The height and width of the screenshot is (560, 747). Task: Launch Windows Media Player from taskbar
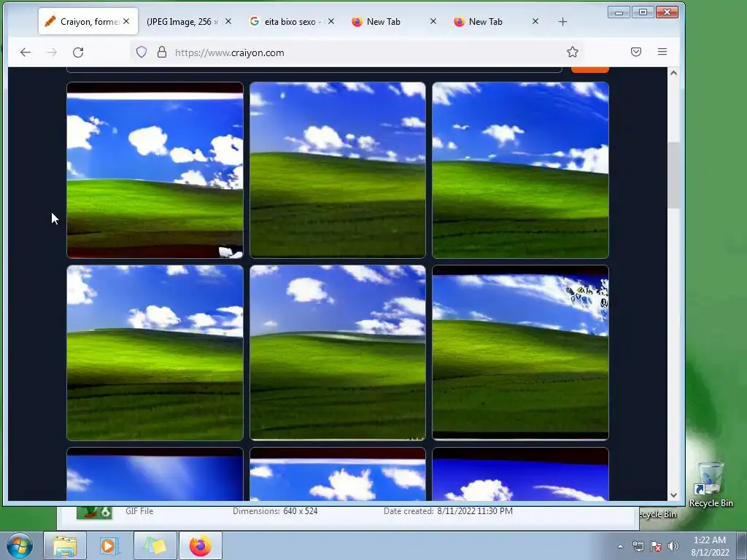(x=109, y=545)
